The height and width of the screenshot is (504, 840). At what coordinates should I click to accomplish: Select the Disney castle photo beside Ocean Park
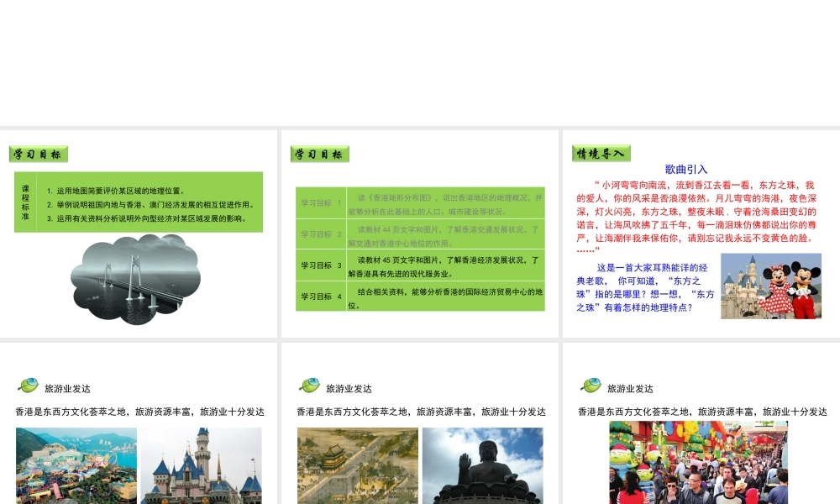[202, 466]
